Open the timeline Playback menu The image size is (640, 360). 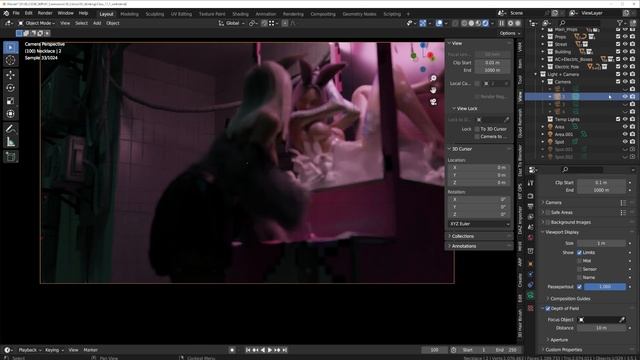pyautogui.click(x=29, y=350)
